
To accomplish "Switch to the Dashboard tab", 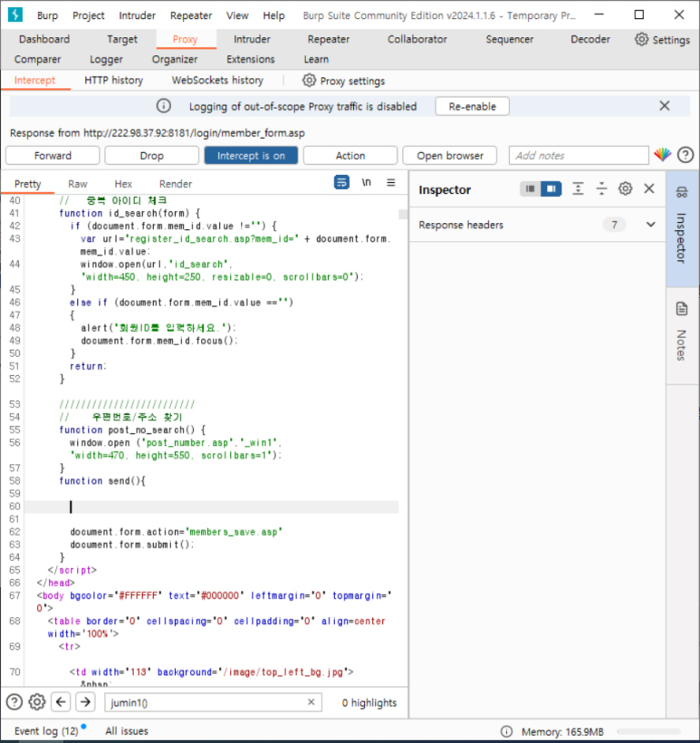I will [x=44, y=39].
